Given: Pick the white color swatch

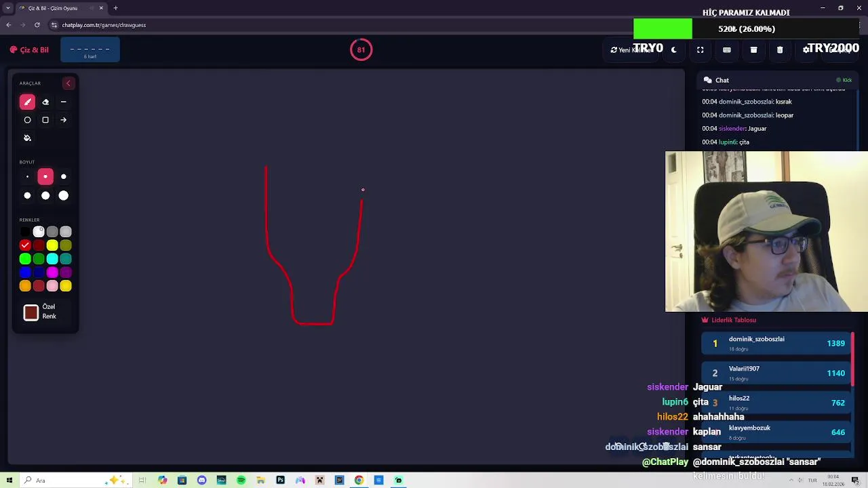Looking at the screenshot, I should tap(39, 232).
